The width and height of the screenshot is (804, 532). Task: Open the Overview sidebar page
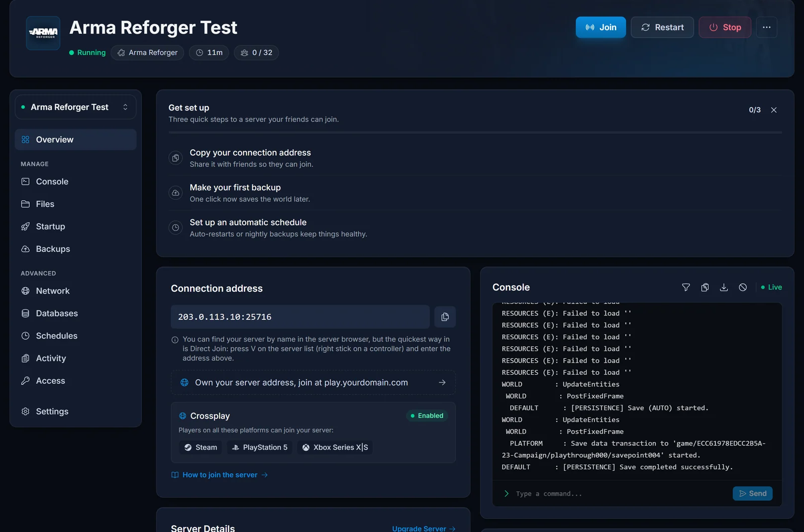[x=75, y=140]
